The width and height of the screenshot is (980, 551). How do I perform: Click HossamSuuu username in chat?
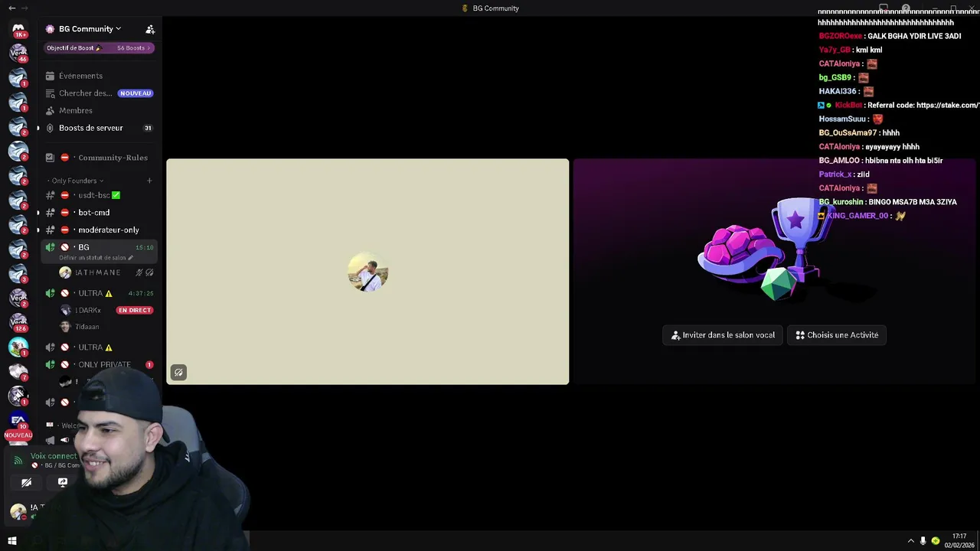(x=842, y=119)
